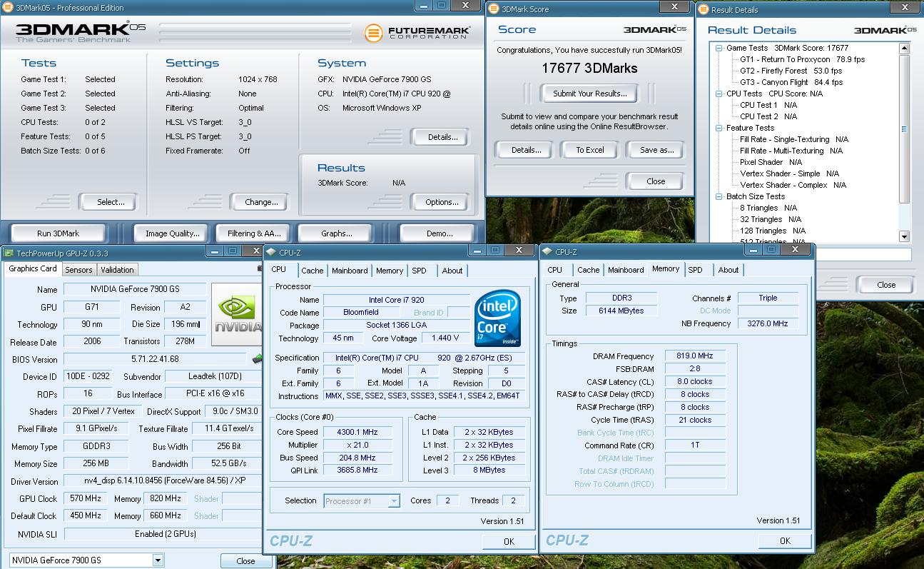The image size is (924, 569).
Task: Select the Pixel Shader N/A row
Action: [771, 162]
